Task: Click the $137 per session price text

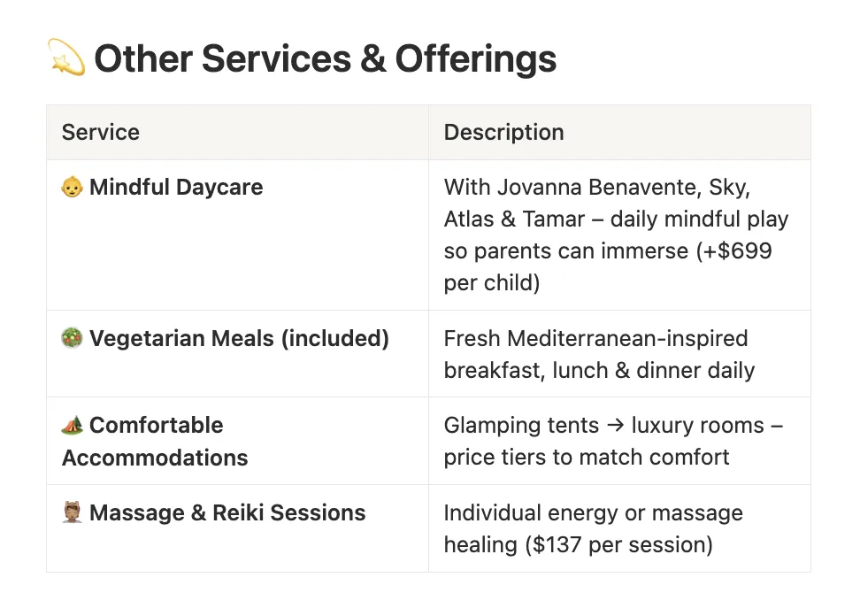Action: click(x=622, y=544)
